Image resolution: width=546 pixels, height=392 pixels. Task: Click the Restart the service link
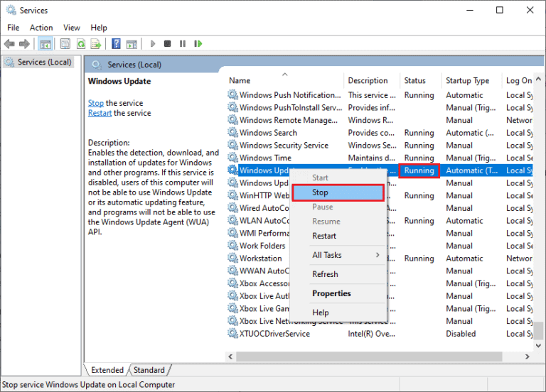coord(100,113)
